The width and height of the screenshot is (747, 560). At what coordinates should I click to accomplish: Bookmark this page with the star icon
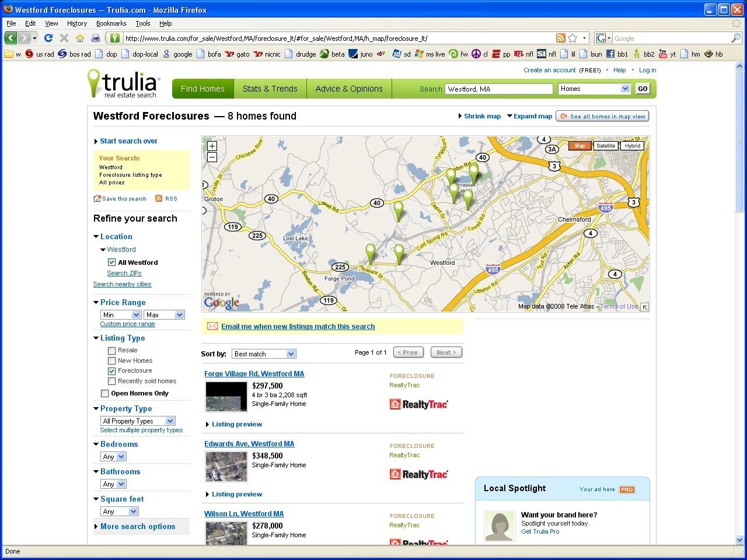pyautogui.click(x=573, y=38)
